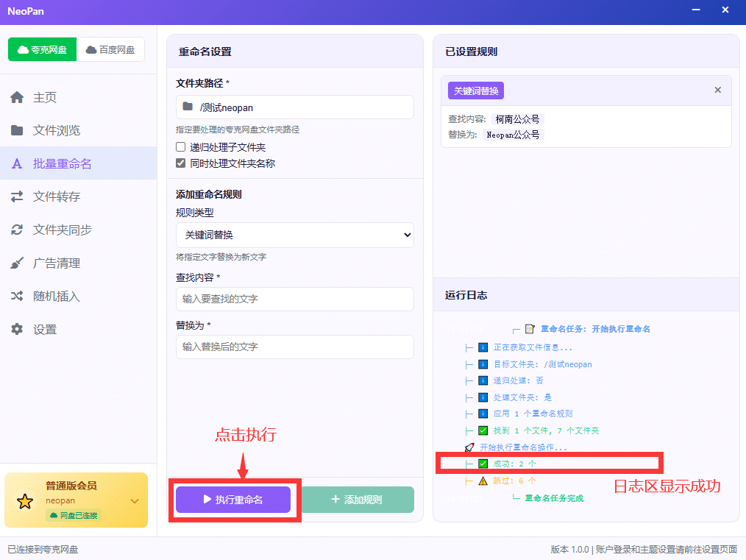The image size is (746, 560).
Task: Focus the 查找内容 input field
Action: pyautogui.click(x=294, y=300)
